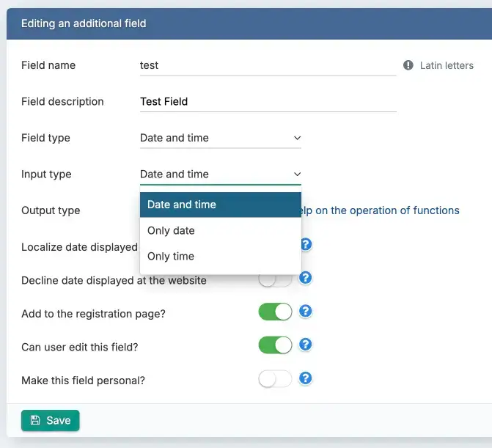Click the Field name input containing test
Image resolution: width=492 pixels, height=448 pixels.
(x=268, y=65)
